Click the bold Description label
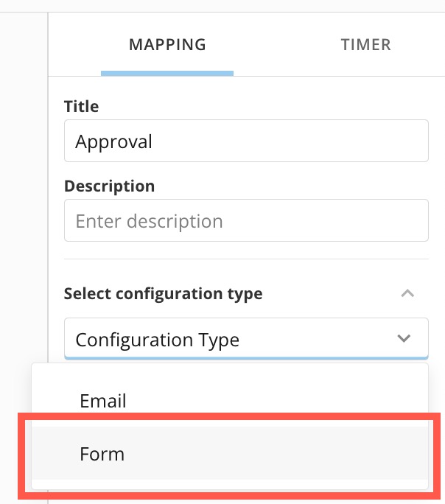Screen dimensions: 445x504 click(x=109, y=186)
